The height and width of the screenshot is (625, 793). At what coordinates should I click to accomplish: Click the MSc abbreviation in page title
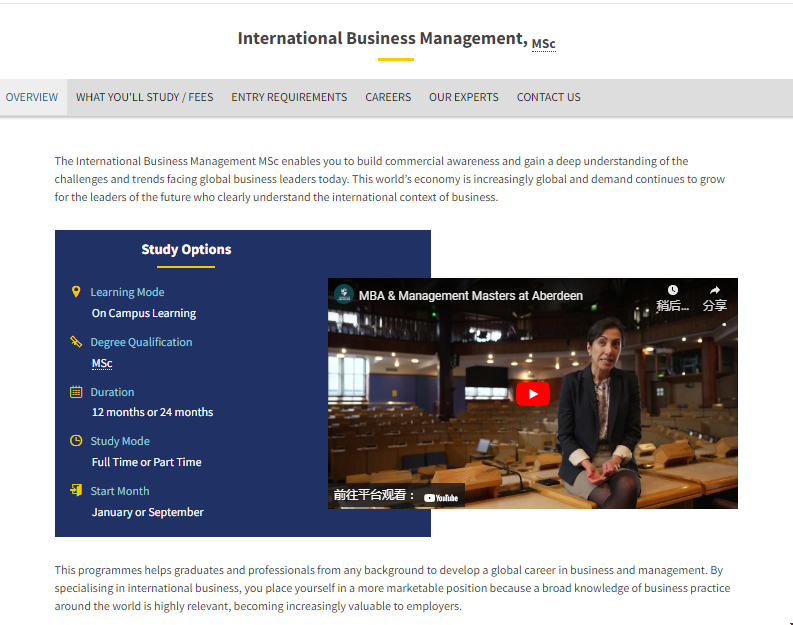pyautogui.click(x=543, y=44)
